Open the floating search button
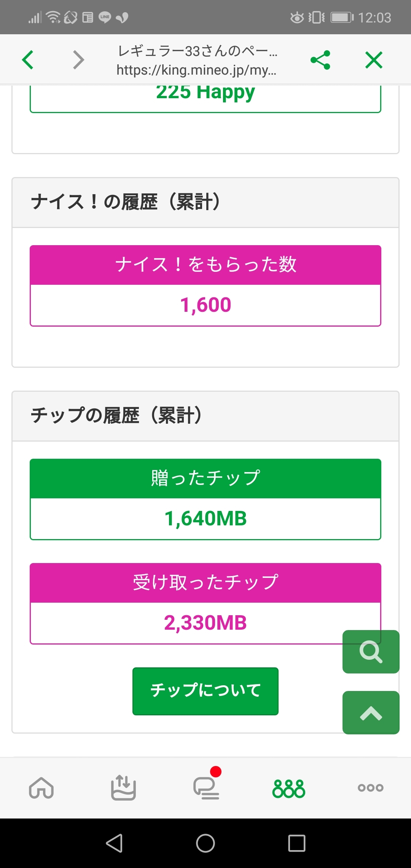Image resolution: width=411 pixels, height=868 pixels. [371, 651]
